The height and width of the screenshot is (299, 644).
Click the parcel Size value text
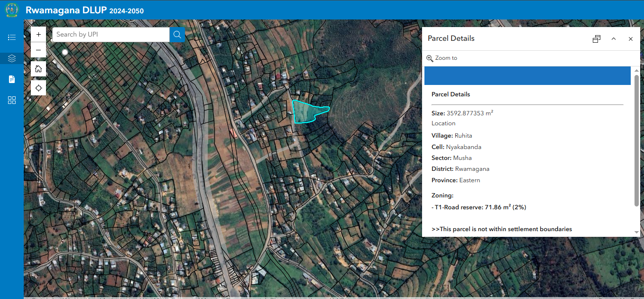point(470,113)
